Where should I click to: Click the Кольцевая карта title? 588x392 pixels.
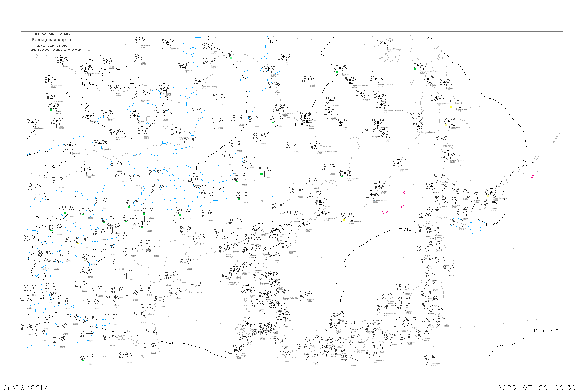click(51, 40)
